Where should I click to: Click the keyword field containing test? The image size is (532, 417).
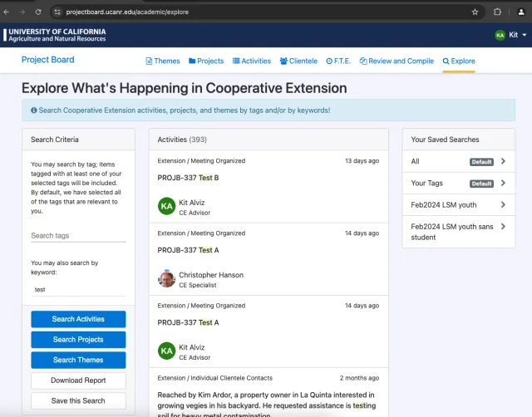pos(78,290)
